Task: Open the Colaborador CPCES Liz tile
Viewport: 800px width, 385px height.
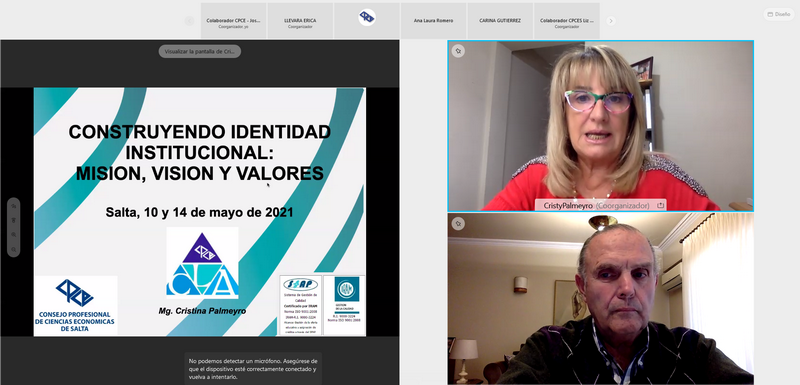Action: tap(567, 20)
